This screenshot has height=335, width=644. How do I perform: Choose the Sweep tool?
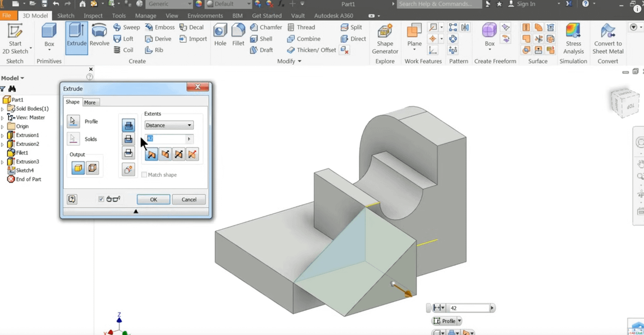(x=127, y=27)
